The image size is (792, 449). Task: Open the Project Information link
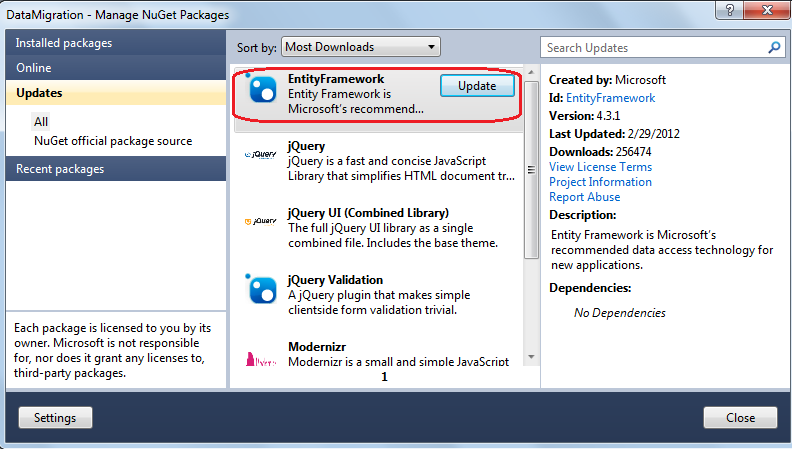[x=600, y=182]
